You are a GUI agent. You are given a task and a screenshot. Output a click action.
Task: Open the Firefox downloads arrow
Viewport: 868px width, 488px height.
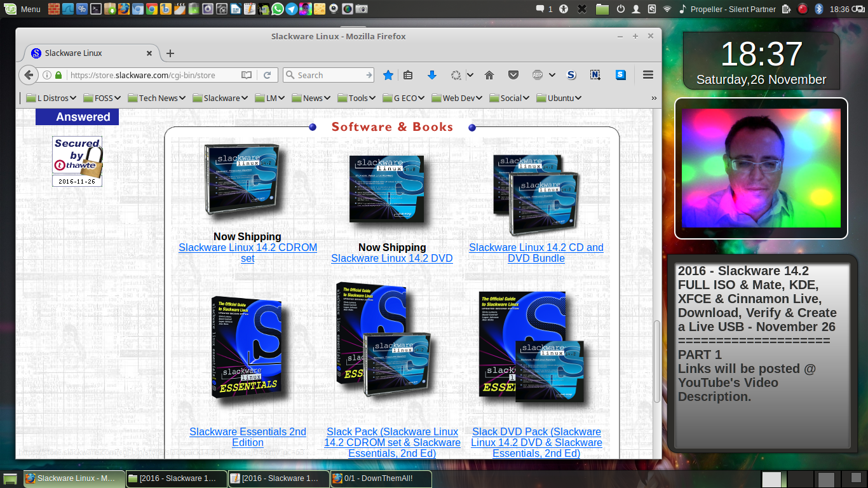point(432,75)
